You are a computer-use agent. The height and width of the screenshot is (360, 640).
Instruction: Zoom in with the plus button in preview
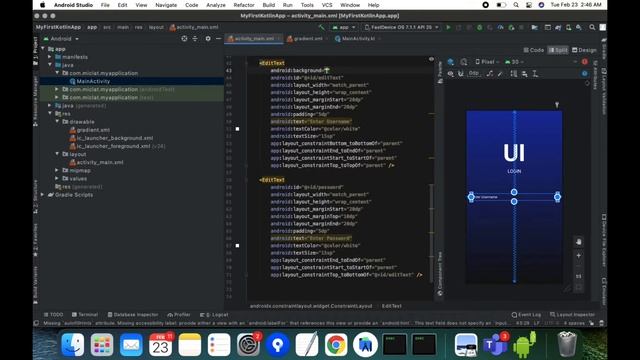tap(578, 256)
